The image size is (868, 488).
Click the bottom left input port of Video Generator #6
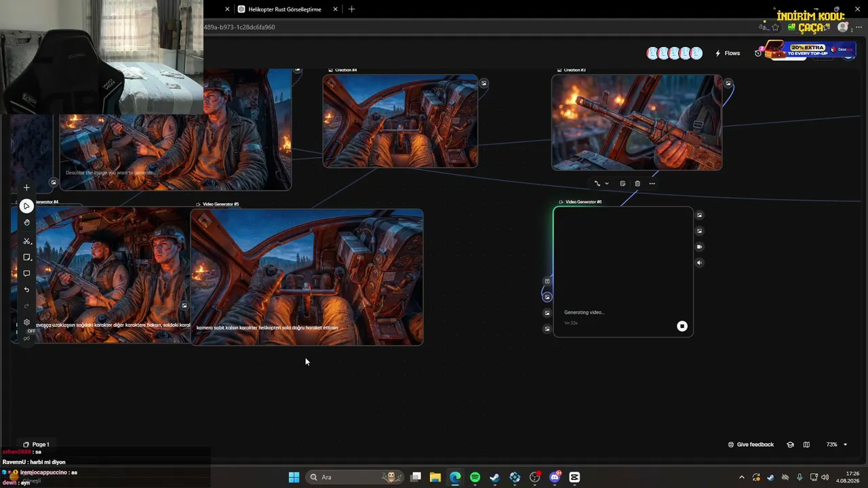547,329
